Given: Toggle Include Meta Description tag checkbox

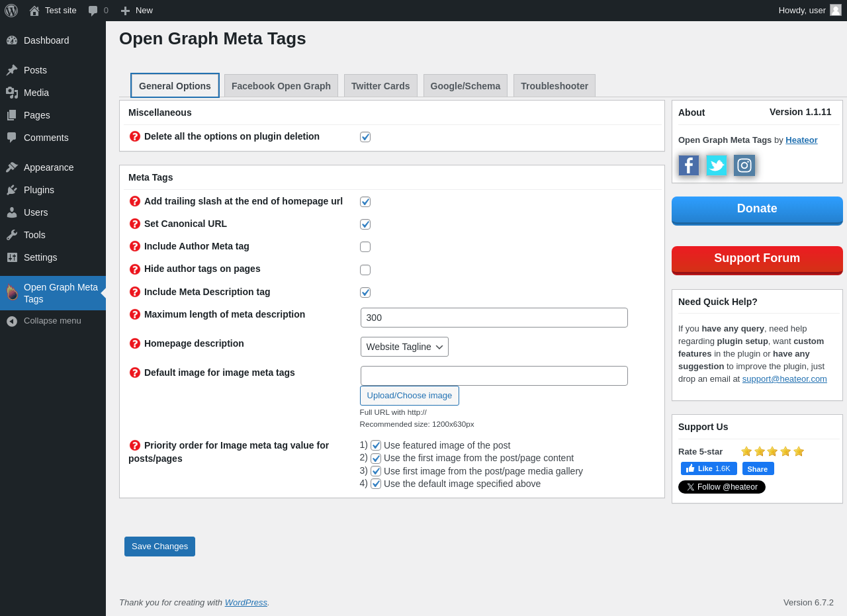Looking at the screenshot, I should point(365,292).
